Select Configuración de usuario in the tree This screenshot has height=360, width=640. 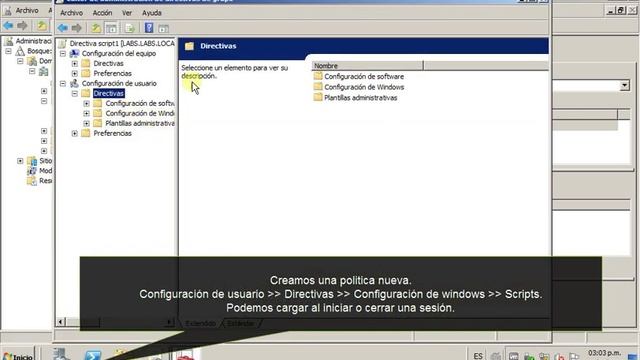[x=119, y=83]
